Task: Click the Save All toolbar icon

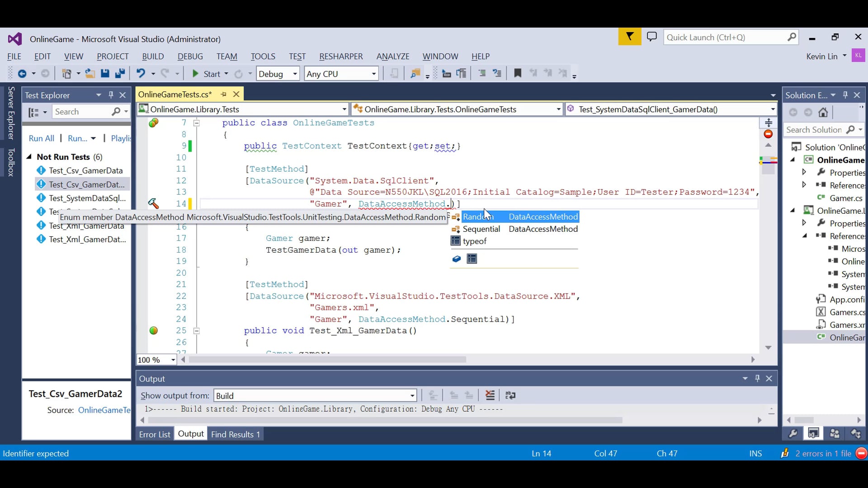Action: (x=120, y=73)
